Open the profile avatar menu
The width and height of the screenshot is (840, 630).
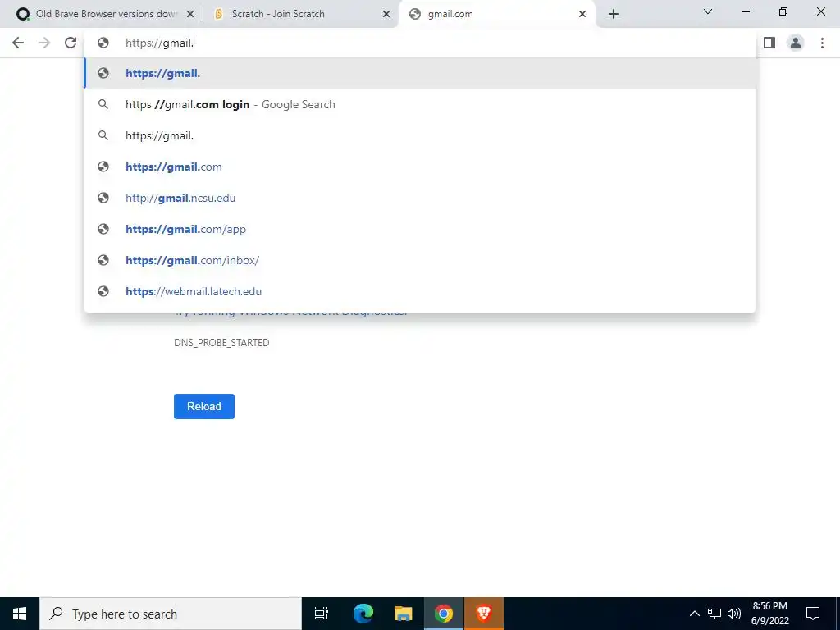[796, 43]
